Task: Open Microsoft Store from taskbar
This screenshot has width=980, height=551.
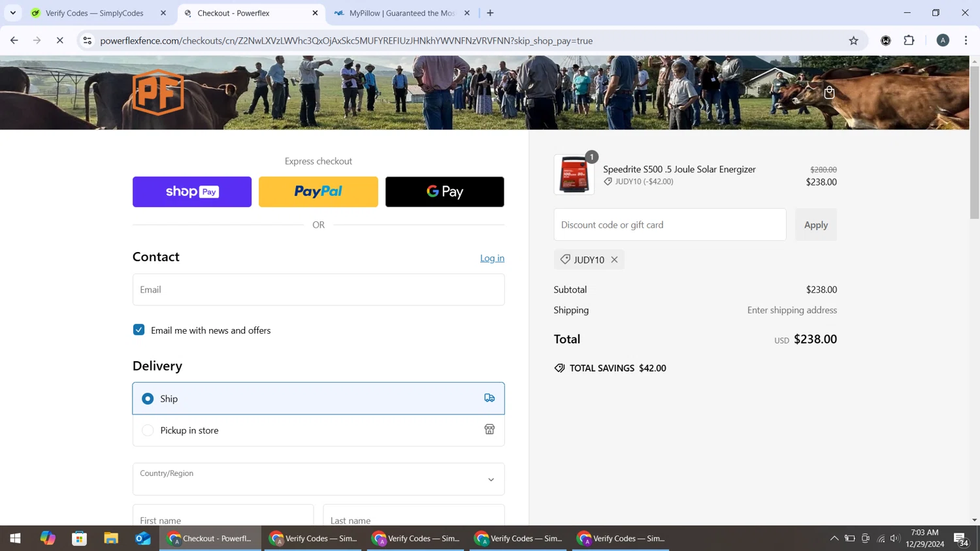Action: tap(80, 538)
